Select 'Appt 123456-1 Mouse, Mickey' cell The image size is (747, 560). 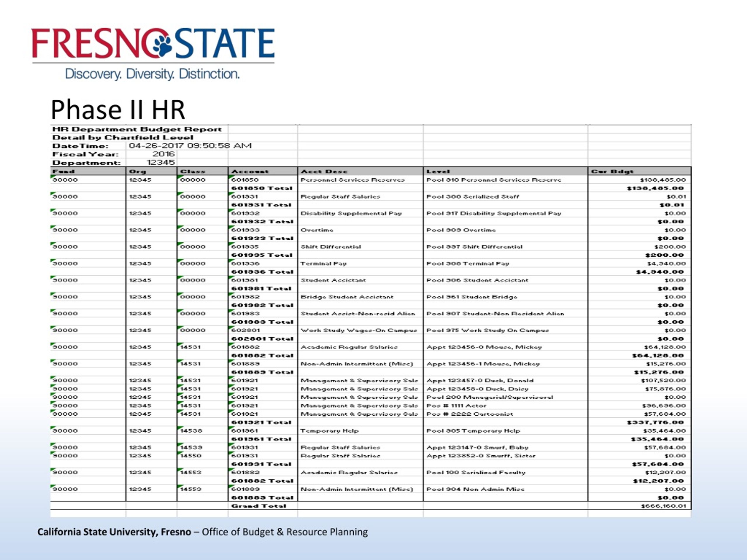point(506,363)
